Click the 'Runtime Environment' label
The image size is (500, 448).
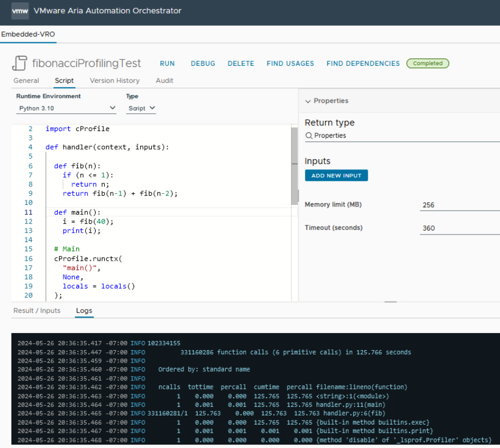point(49,96)
